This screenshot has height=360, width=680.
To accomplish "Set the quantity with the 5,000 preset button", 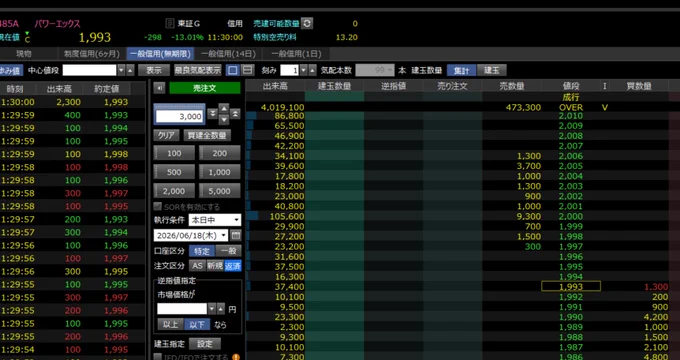I will (219, 191).
